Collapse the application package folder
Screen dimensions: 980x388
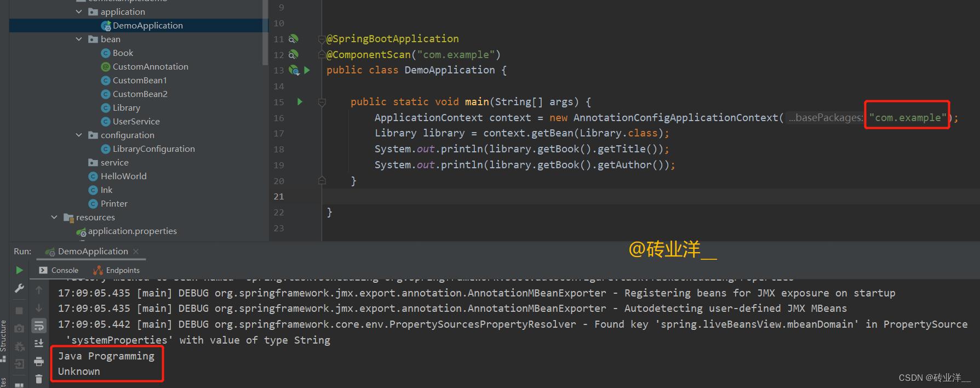coord(79,12)
